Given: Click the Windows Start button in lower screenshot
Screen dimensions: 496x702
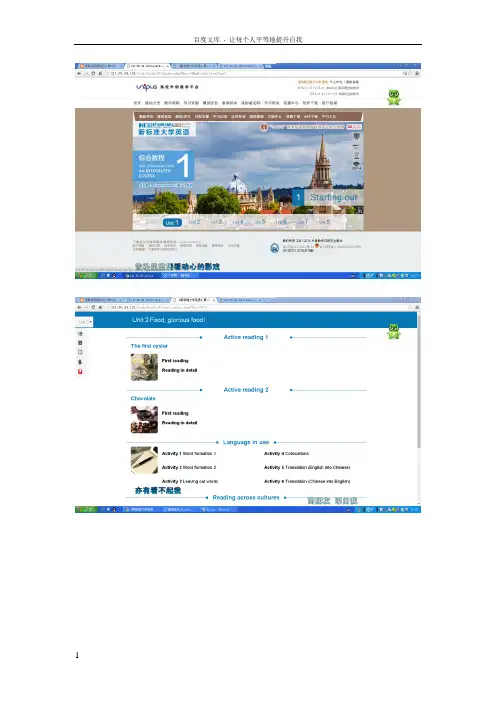Looking at the screenshot, I should 86,509.
